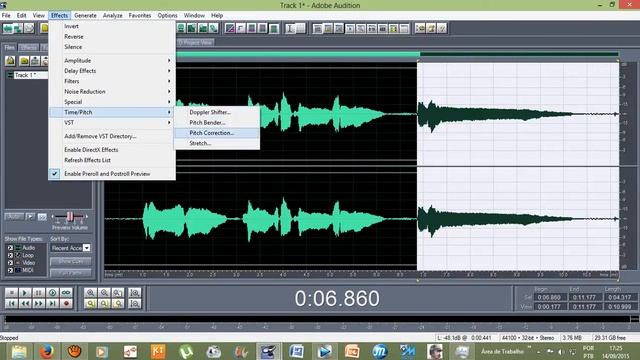Click the Zoom Out Horizontally icon
This screenshot has height=360, width=640.
tap(104, 293)
